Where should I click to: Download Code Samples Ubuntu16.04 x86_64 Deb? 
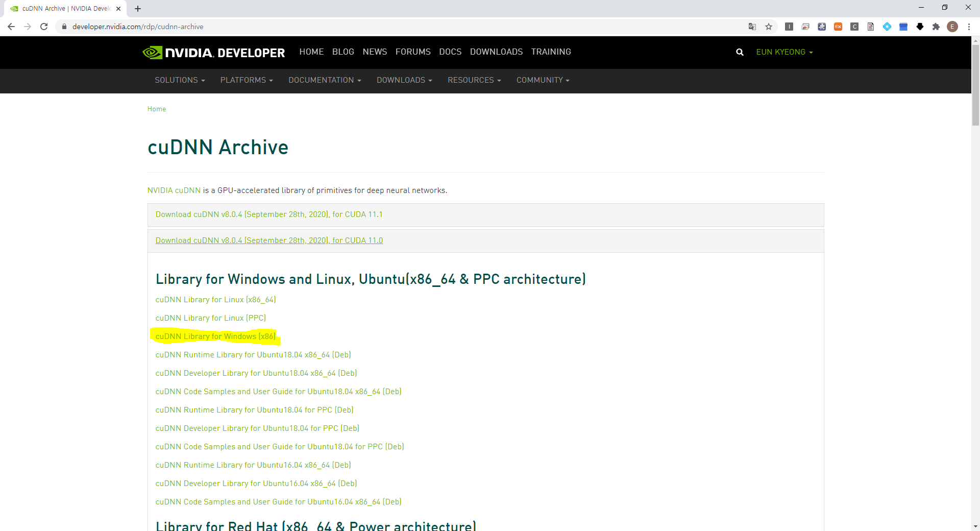pyautogui.click(x=279, y=502)
